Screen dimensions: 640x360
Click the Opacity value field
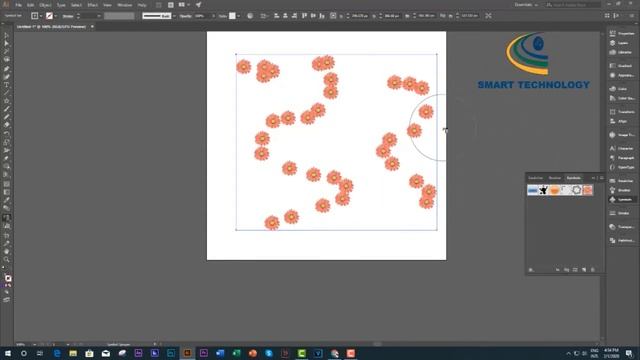click(201, 16)
